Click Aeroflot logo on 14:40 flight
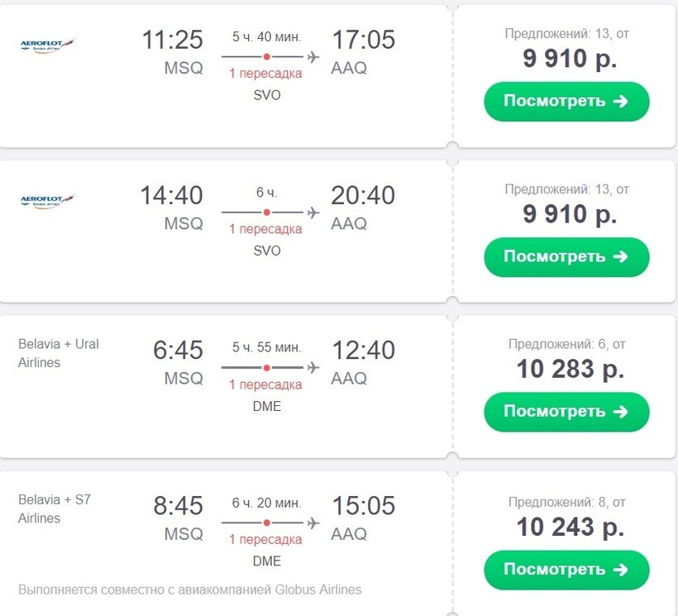Image resolution: width=678 pixels, height=616 pixels. [48, 201]
